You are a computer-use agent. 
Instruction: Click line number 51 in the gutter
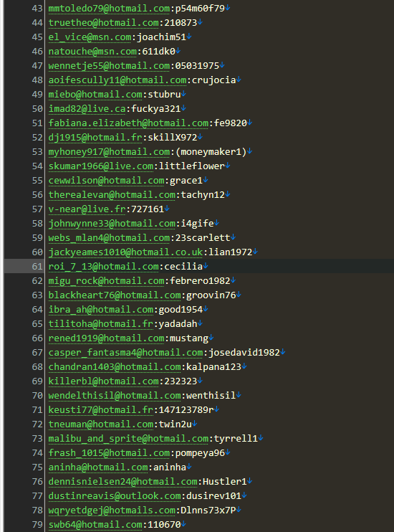point(37,123)
